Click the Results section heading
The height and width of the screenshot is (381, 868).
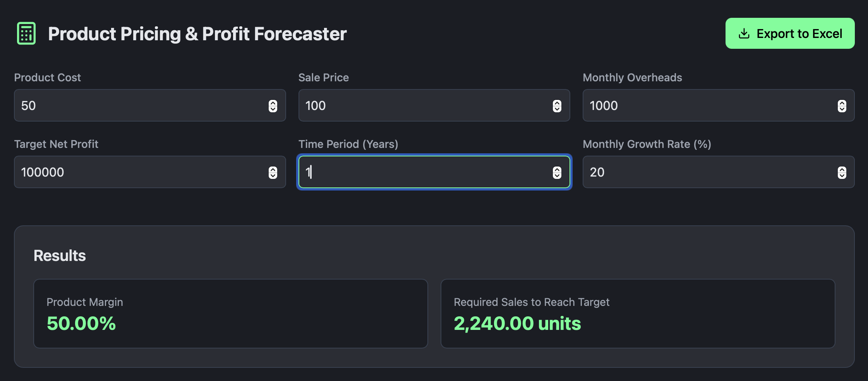click(x=60, y=256)
